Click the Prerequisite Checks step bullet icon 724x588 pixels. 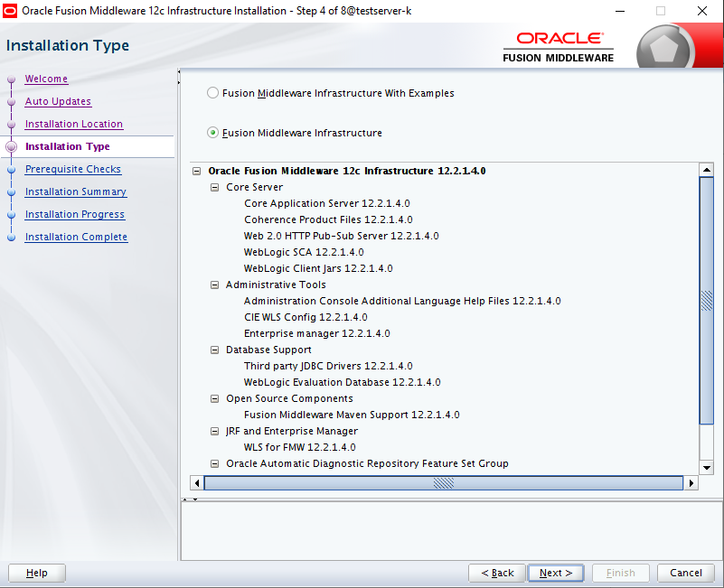pyautogui.click(x=12, y=170)
